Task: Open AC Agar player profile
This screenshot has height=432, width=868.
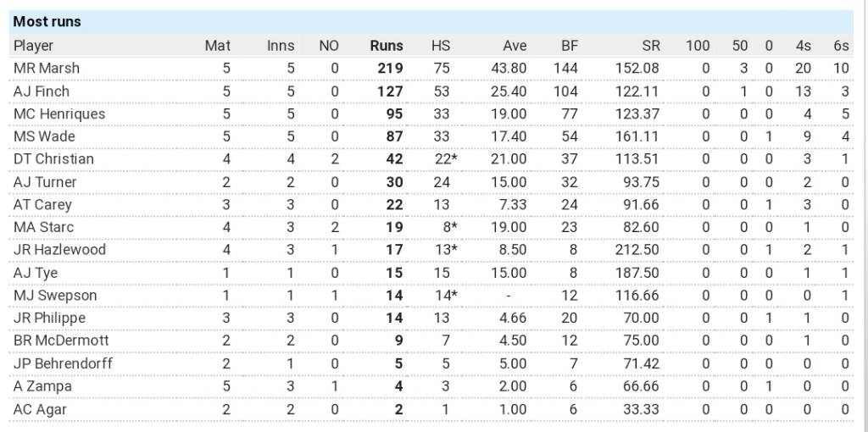Action: [x=41, y=409]
